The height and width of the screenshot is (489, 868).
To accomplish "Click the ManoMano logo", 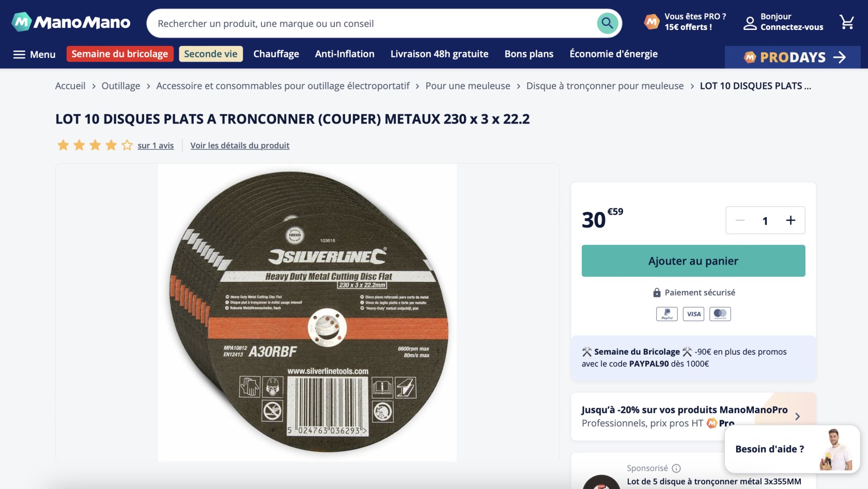I will 71,22.
